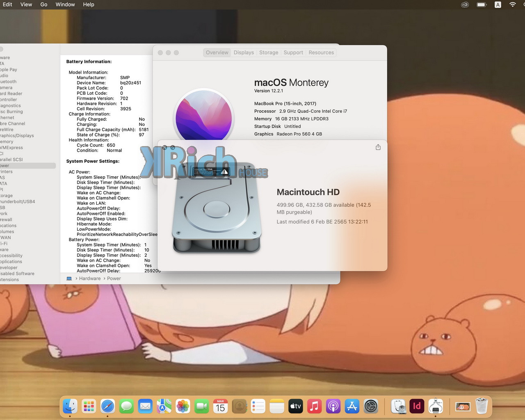Open the View menu

click(x=26, y=5)
